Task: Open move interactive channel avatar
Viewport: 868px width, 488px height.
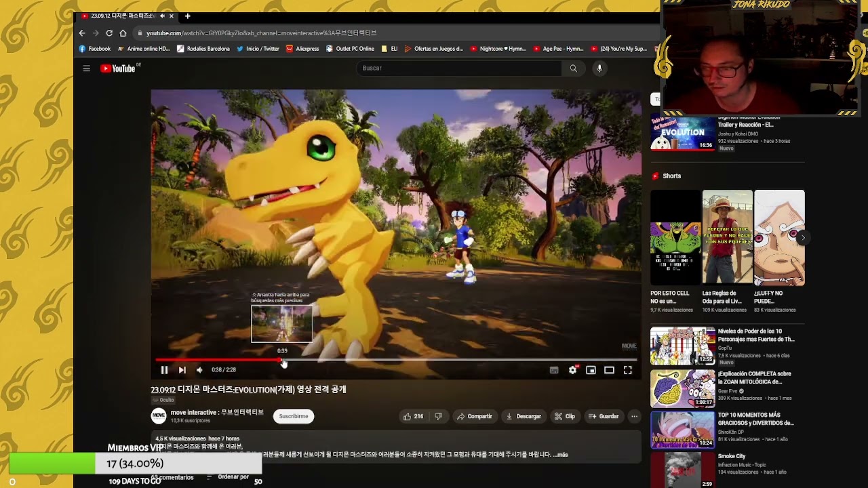Action: [x=158, y=415]
